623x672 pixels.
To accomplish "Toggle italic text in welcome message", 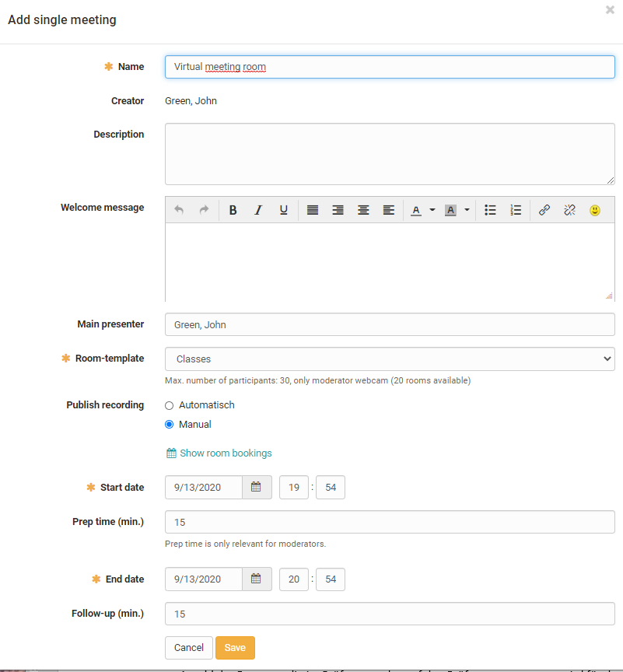I will pyautogui.click(x=258, y=210).
